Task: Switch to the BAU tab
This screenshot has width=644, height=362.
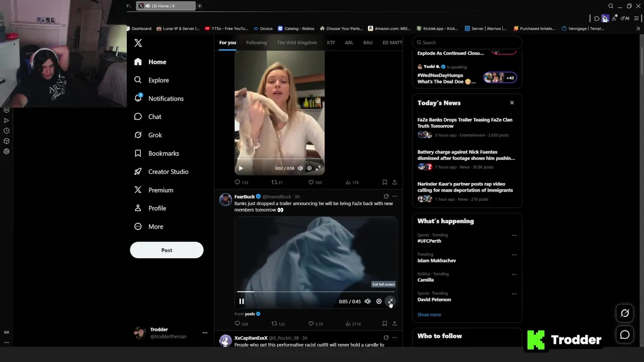Action: click(368, 43)
